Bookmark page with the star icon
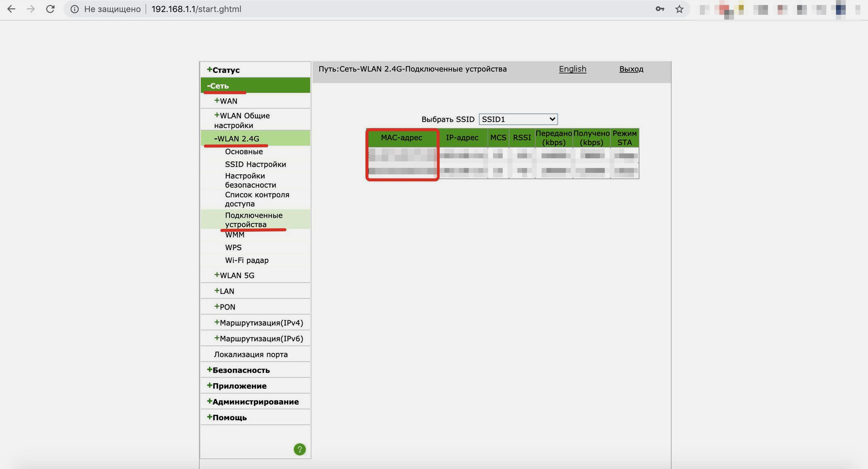Image resolution: width=868 pixels, height=469 pixels. (679, 9)
